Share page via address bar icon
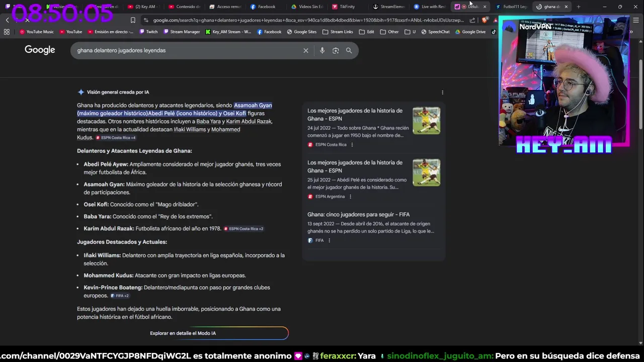 (x=472, y=20)
